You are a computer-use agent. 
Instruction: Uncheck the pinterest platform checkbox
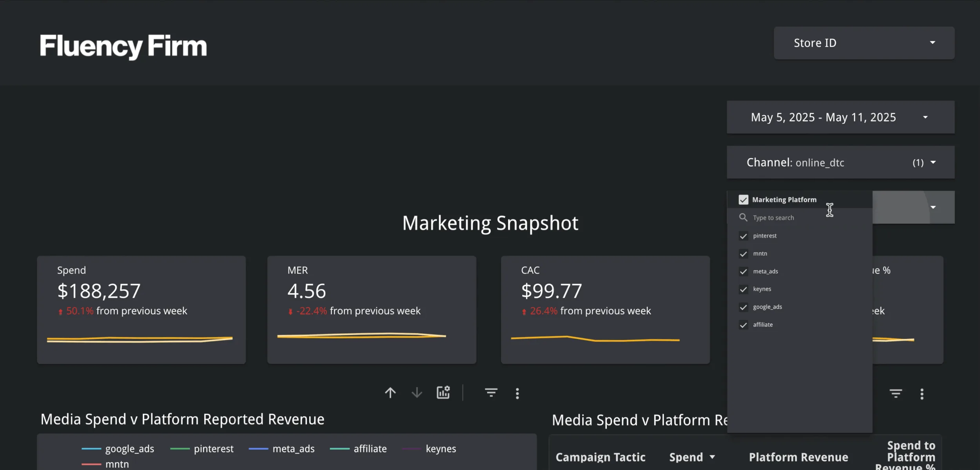coord(743,236)
